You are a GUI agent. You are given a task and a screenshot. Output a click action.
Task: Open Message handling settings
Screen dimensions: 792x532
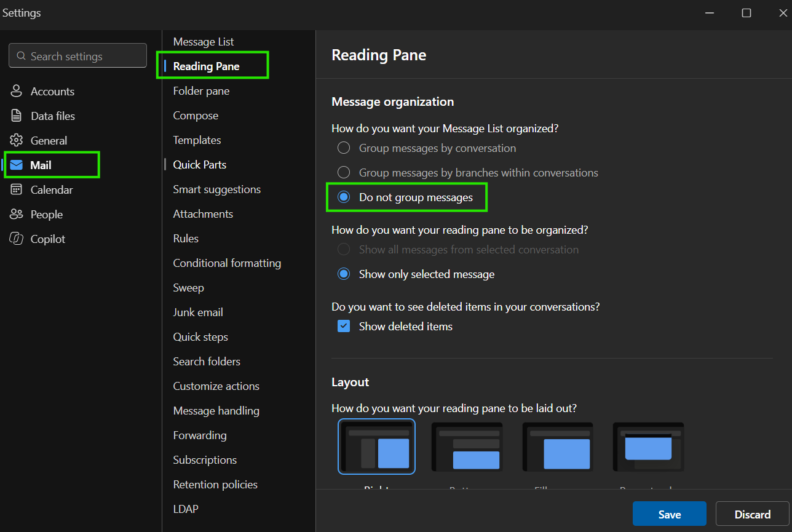pos(216,411)
